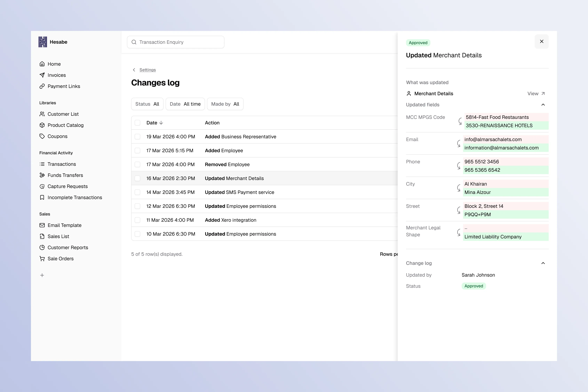Screen dimensions: 588x392
Task: Check the 19 Mar 2026 4:00 PM row
Action: pos(137,137)
